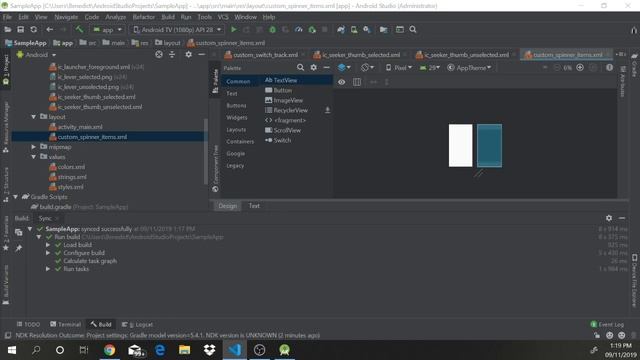Open the File menu
This screenshot has height=360, width=640.
pyautogui.click(x=7, y=17)
